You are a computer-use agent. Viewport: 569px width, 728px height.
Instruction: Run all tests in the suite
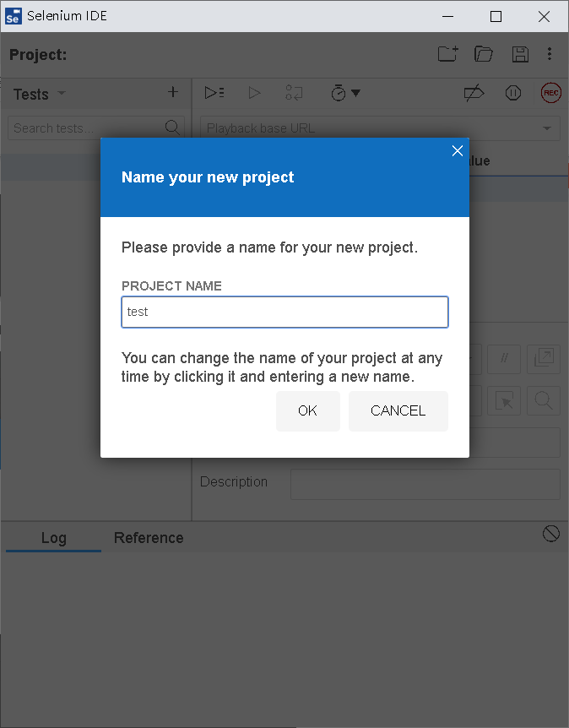(214, 93)
